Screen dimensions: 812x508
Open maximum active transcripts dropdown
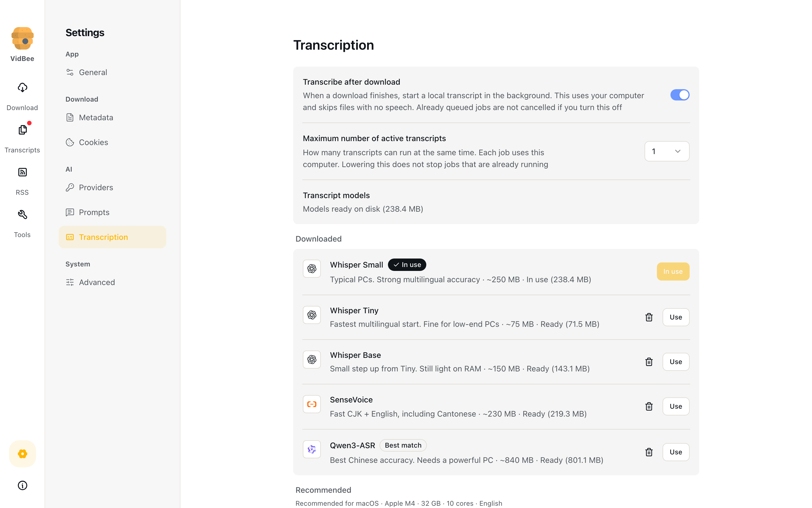667,151
